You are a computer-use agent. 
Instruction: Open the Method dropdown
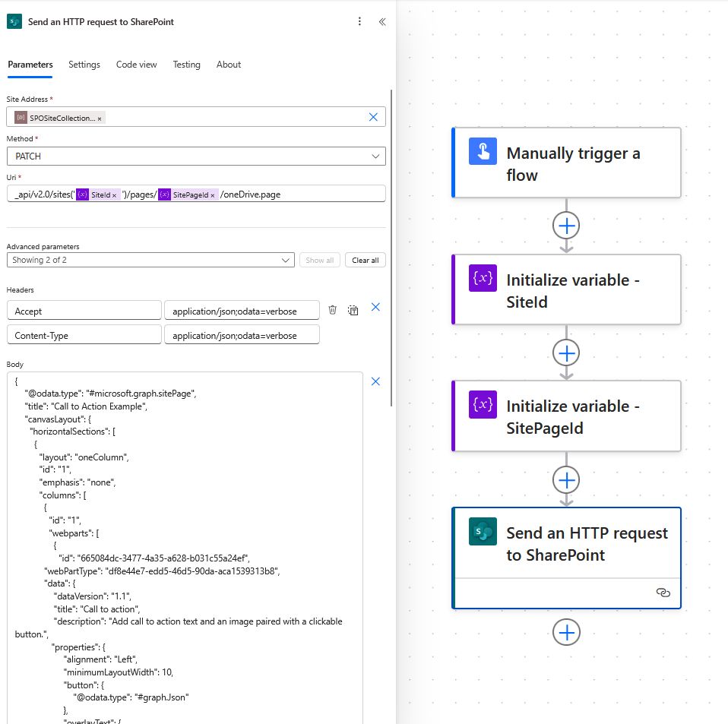[x=196, y=156]
